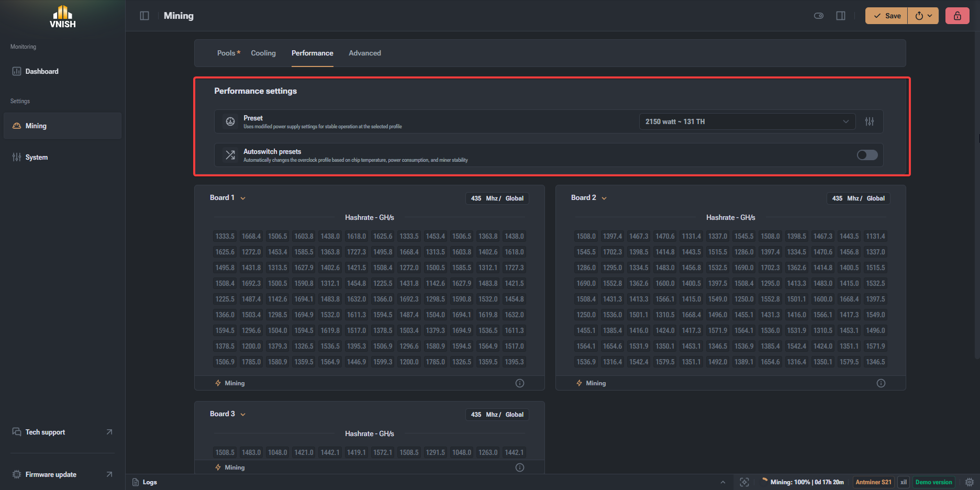Click the VNISH logo
Screen dimensions: 980x490
tap(63, 16)
